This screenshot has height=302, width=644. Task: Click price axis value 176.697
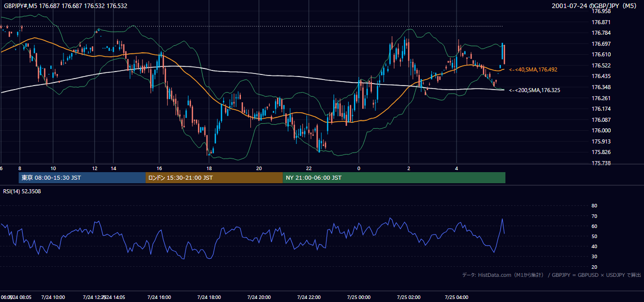[601, 44]
